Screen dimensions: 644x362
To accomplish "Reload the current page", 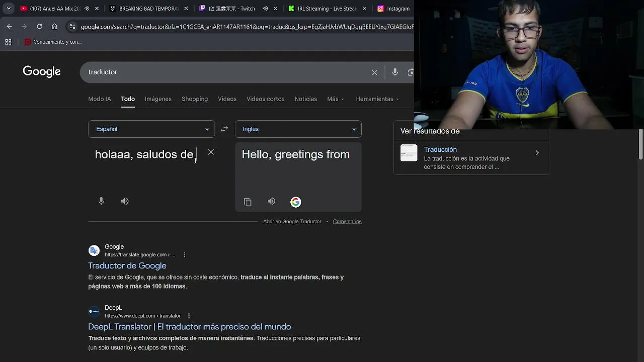I will 39,27.
